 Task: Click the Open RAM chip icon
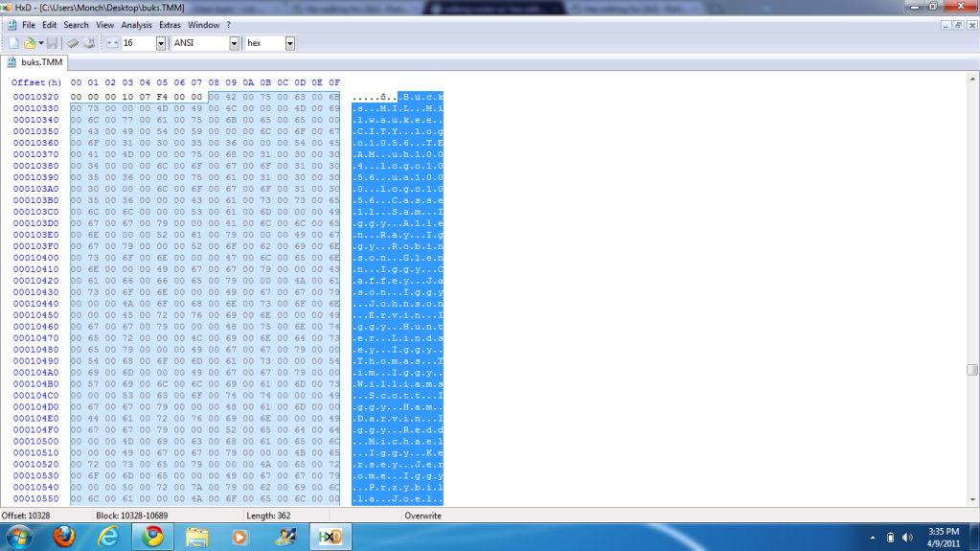(72, 43)
